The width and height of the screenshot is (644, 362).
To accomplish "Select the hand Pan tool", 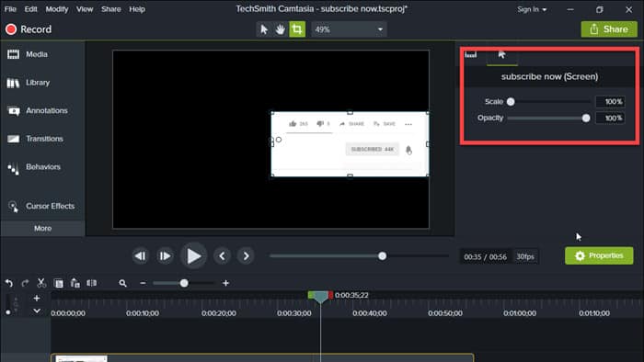I will coord(280,29).
